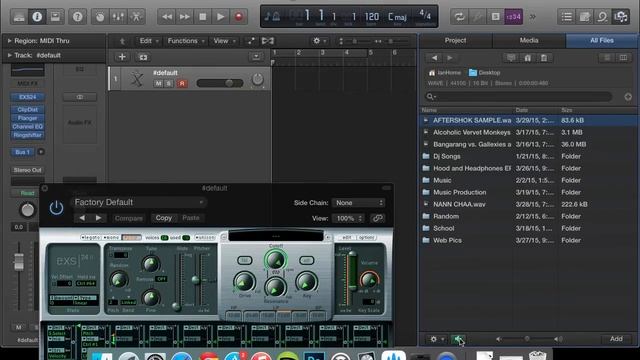Select AFTERSHOK SAMPLE.wav file

pos(529,120)
